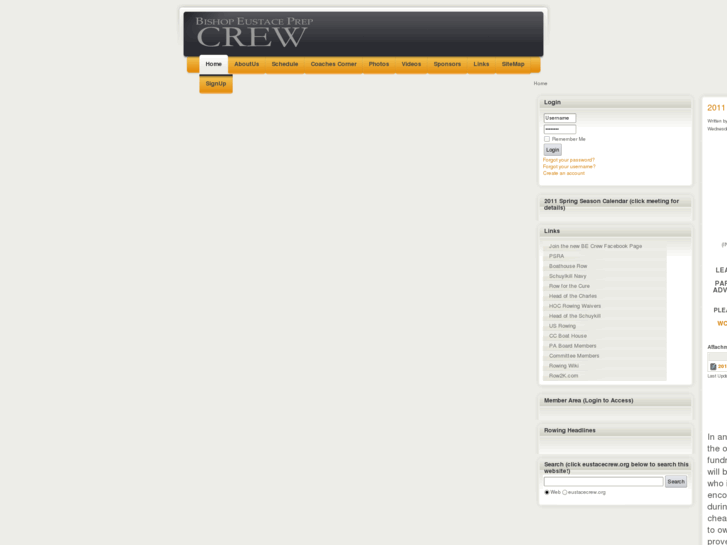The height and width of the screenshot is (545, 727).
Task: Open the SignUp menu item
Action: coord(216,84)
